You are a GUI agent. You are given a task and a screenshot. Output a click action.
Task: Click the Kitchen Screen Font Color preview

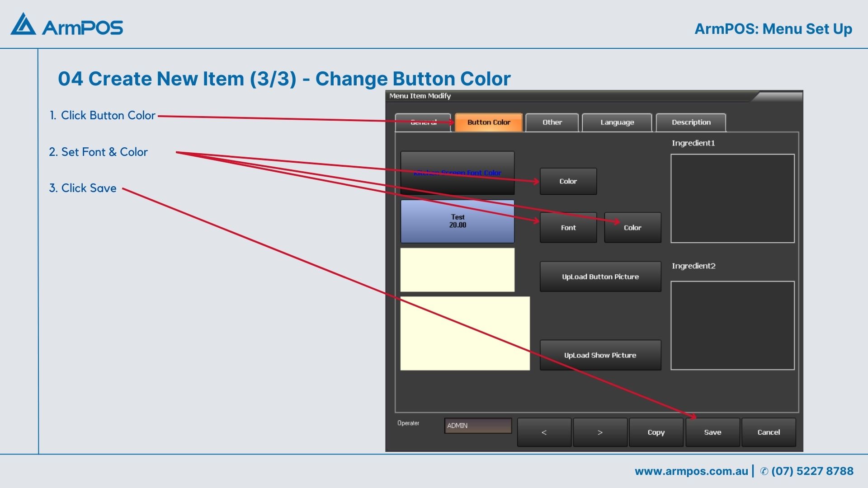point(457,173)
